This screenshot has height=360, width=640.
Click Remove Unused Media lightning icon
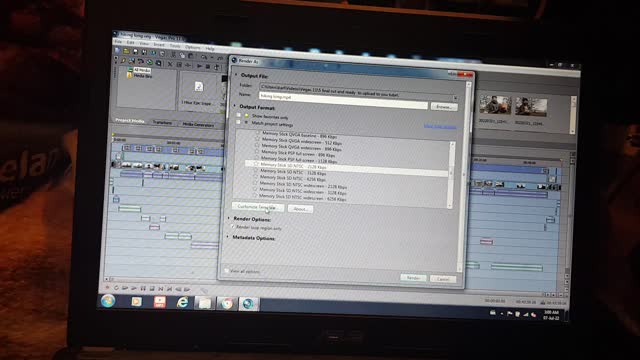(x=123, y=60)
